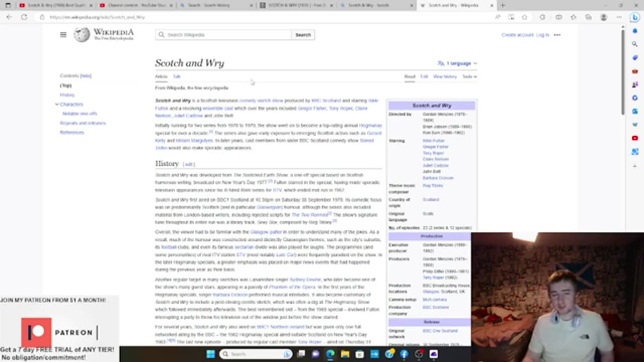
Task: Open Edge collections icon
Action: (x=588, y=17)
